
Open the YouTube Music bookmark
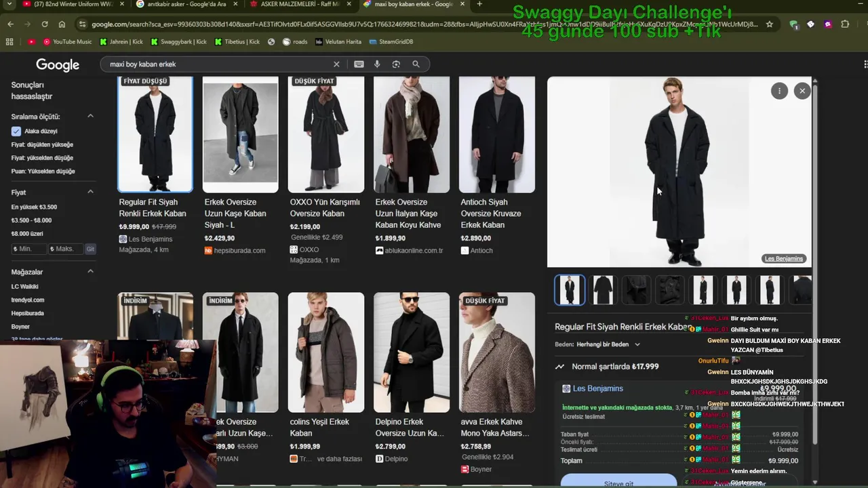(x=68, y=41)
